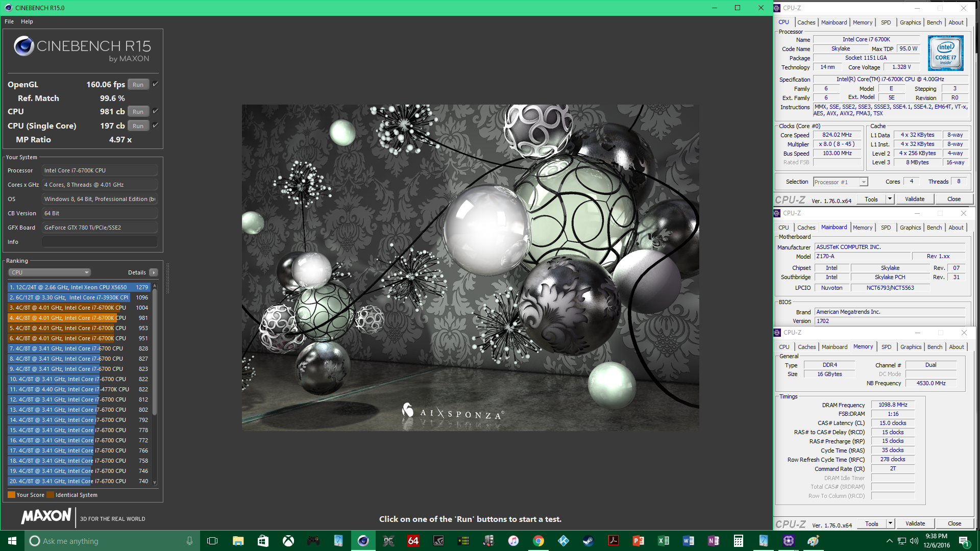The height and width of the screenshot is (551, 980).
Task: Open the AIDA64 taskbar icon
Action: pyautogui.click(x=413, y=541)
